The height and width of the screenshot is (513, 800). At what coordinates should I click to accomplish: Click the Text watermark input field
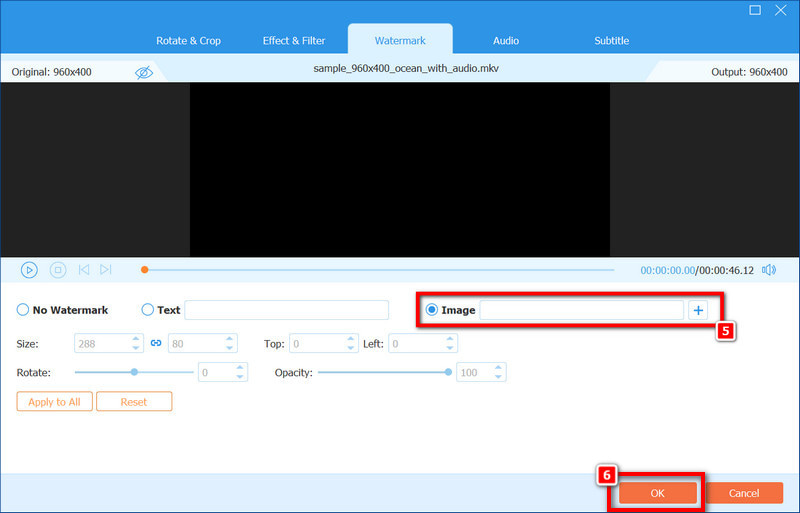(286, 310)
